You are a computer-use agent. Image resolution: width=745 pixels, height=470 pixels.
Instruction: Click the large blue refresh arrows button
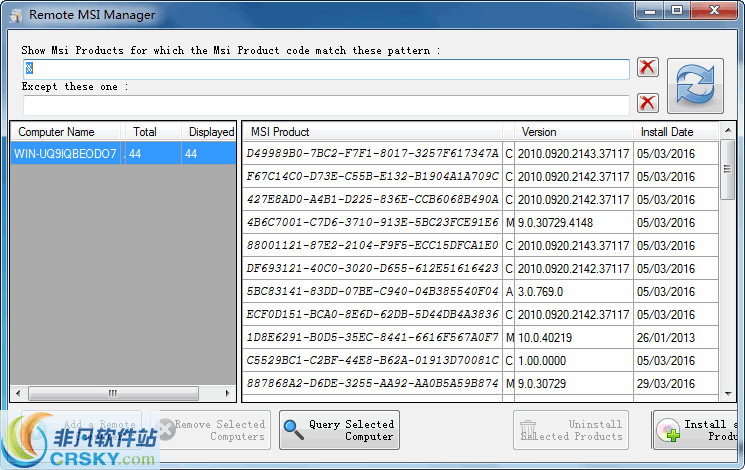[695, 86]
